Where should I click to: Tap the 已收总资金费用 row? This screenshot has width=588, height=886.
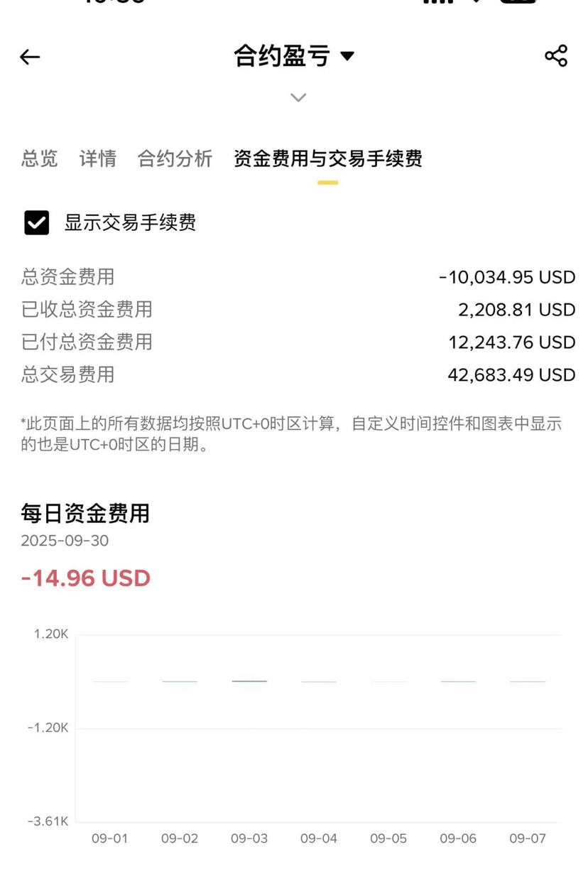click(x=298, y=310)
